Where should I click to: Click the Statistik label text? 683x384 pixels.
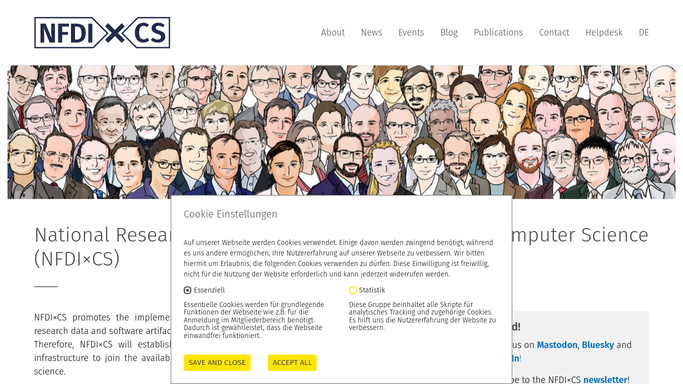372,290
